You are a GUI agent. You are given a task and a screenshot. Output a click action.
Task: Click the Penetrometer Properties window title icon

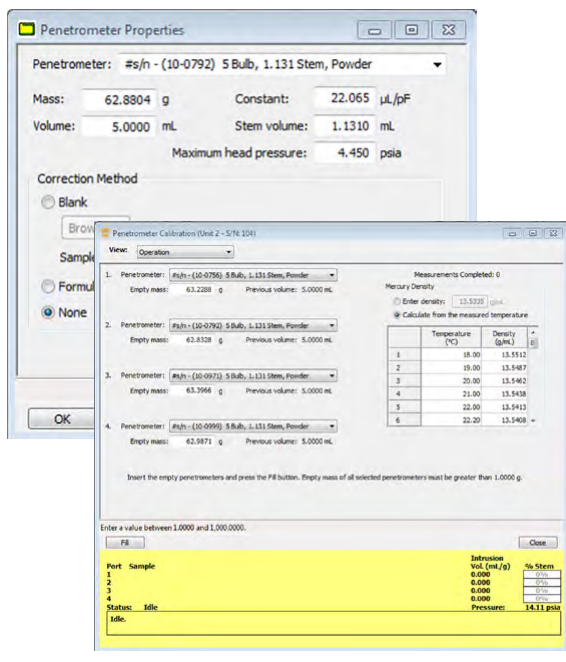pyautogui.click(x=27, y=30)
